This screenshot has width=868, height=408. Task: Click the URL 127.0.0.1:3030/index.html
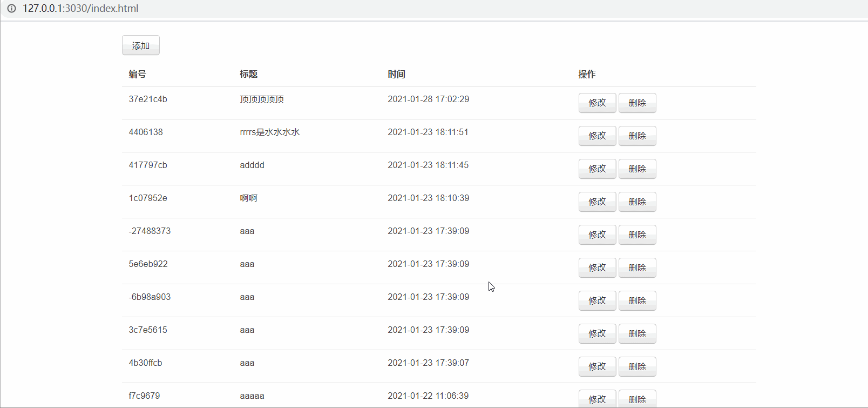(80, 9)
